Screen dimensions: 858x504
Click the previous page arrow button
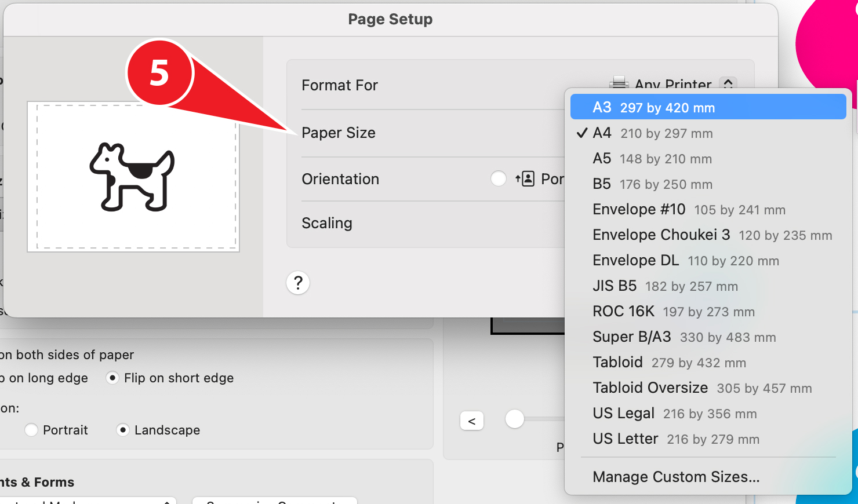point(472,421)
